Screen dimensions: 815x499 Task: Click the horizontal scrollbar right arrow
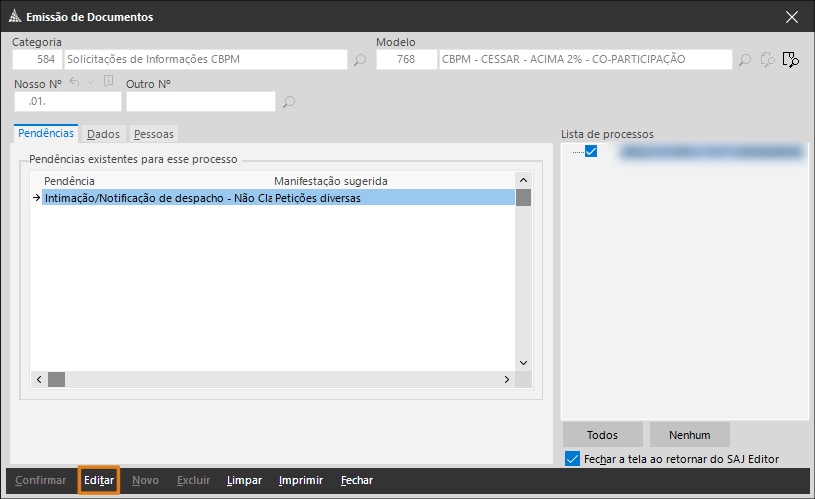coord(507,379)
